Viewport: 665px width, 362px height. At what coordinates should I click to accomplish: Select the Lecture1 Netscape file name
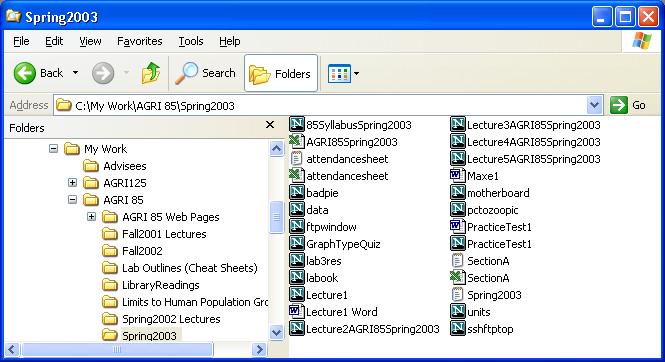coord(327,295)
